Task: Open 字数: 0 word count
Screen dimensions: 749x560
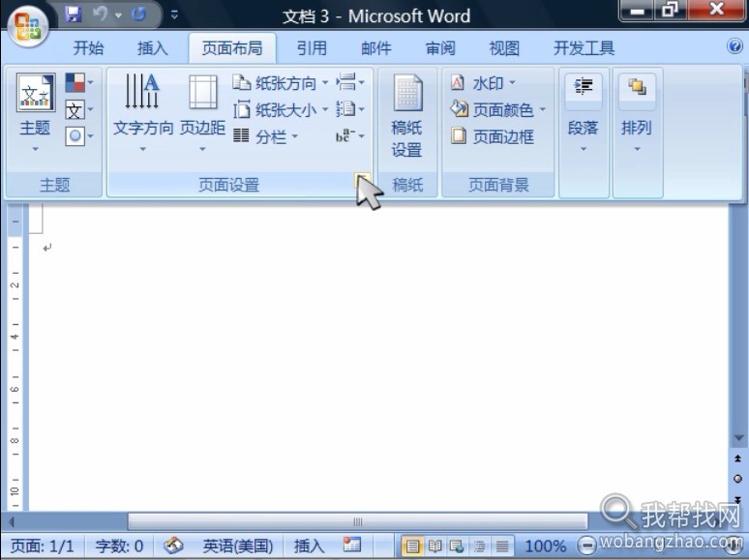Action: [x=119, y=545]
